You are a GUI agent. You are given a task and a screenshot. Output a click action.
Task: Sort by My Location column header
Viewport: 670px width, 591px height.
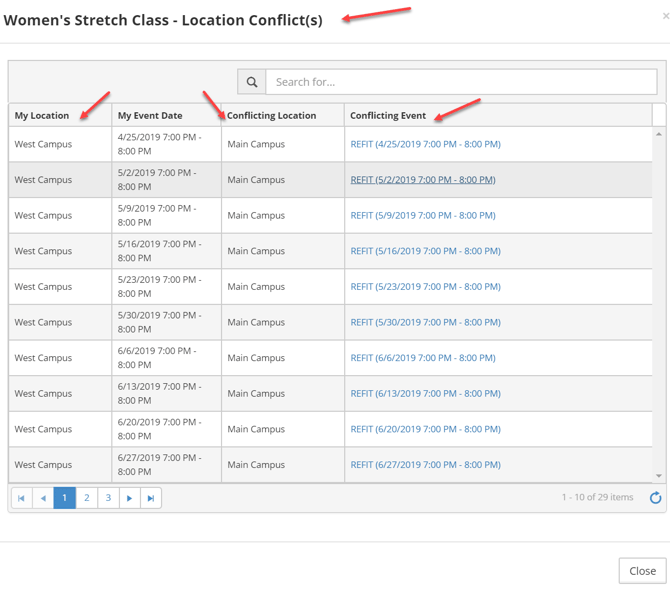click(42, 116)
